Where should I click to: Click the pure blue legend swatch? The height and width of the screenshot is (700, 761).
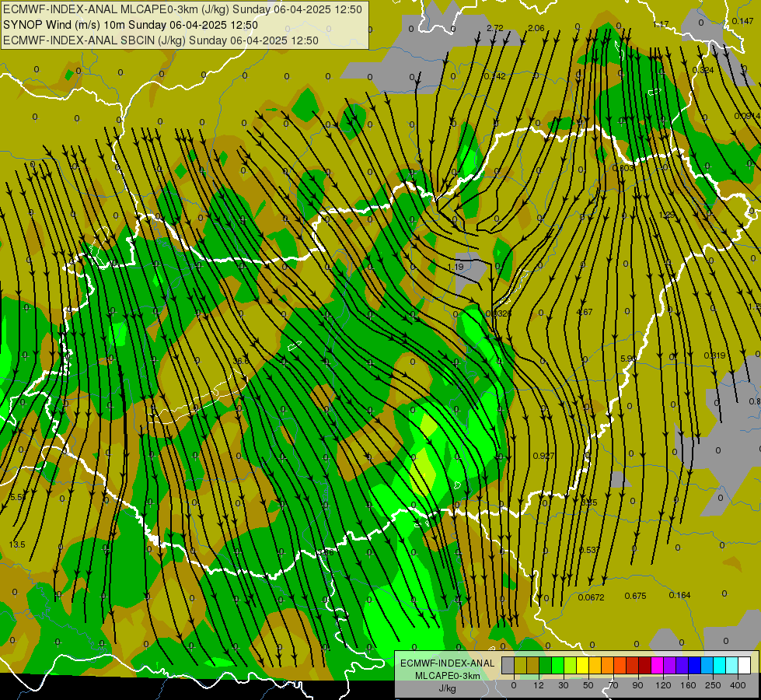(694, 666)
